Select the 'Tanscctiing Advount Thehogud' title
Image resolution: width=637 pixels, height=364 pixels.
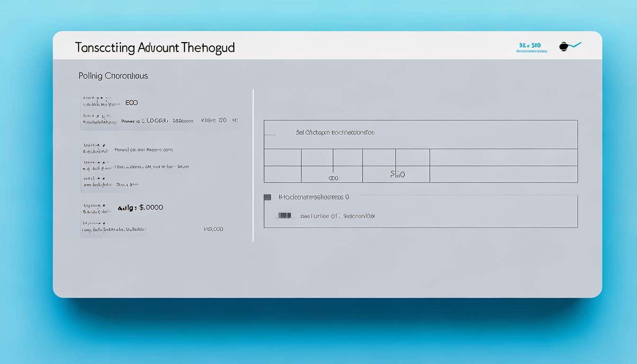tap(155, 47)
